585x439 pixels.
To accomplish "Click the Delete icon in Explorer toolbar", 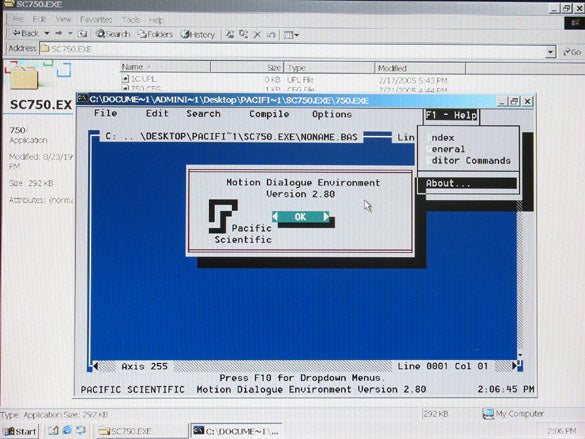I will coord(257,35).
